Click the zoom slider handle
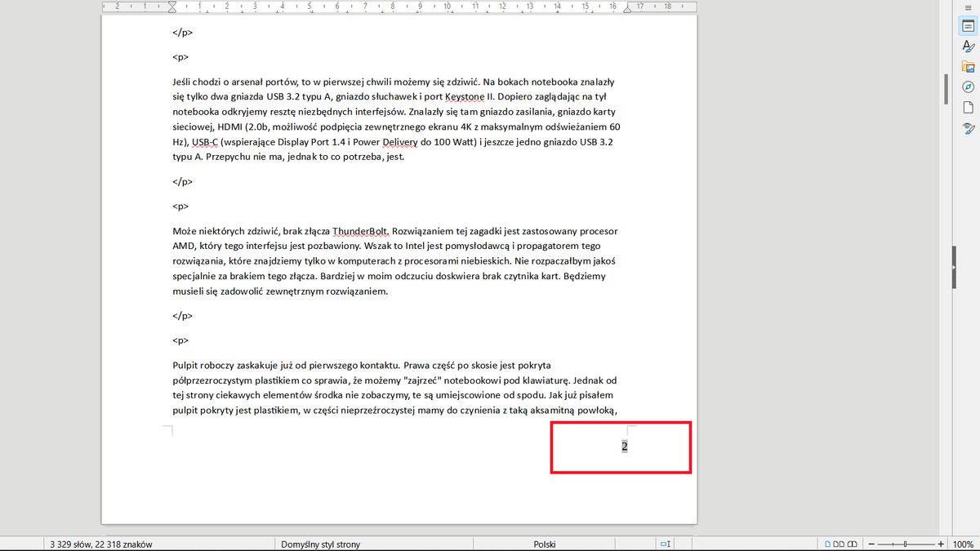This screenshot has width=980, height=551. (905, 543)
